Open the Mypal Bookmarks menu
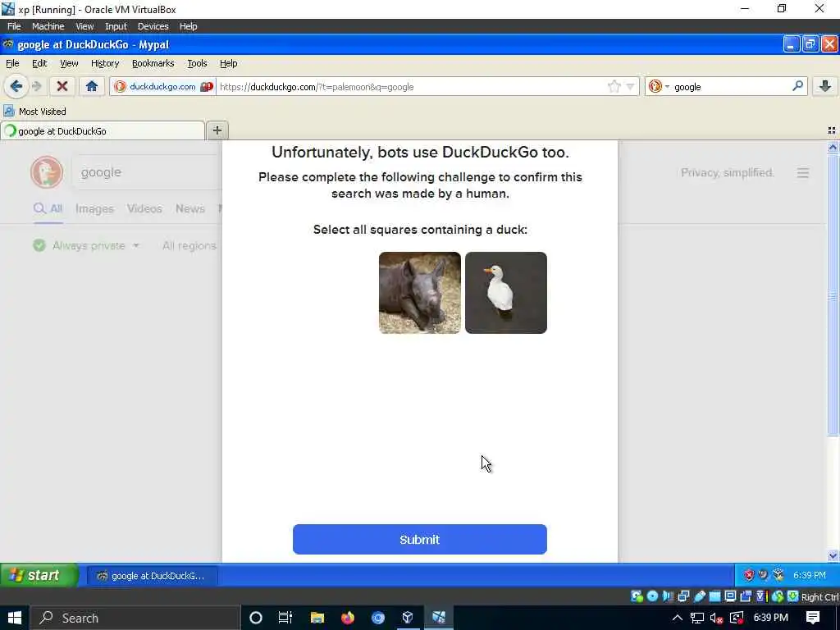The width and height of the screenshot is (840, 630). tap(153, 63)
